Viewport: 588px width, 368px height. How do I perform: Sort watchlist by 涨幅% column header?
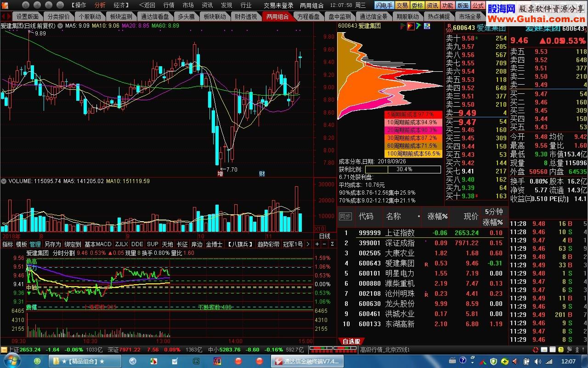click(x=437, y=217)
